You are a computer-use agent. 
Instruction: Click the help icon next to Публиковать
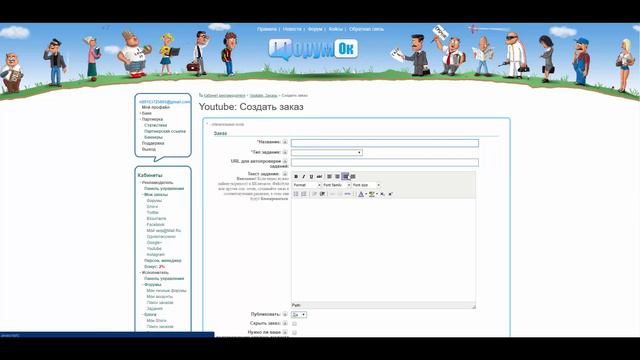tap(285, 314)
